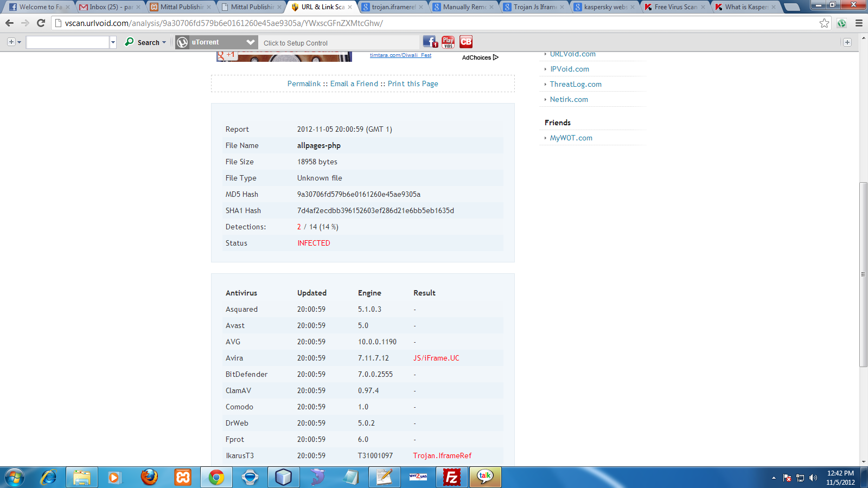Switch to the Free Virus Scan tab
868x488 pixels.
tap(675, 7)
